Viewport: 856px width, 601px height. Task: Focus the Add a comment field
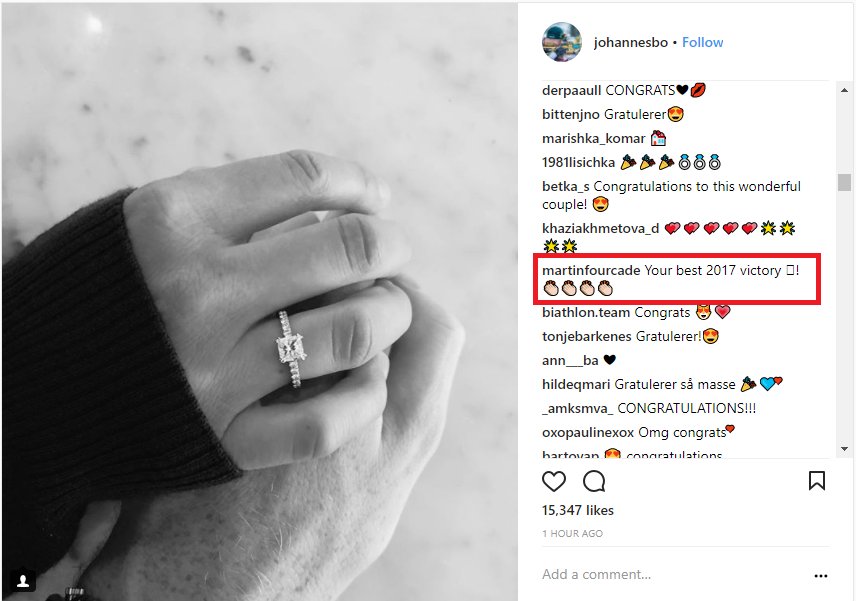coord(673,574)
